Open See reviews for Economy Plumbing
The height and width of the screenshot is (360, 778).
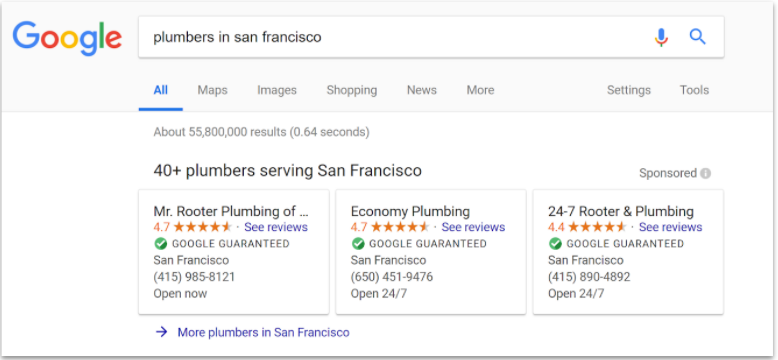coord(473,227)
